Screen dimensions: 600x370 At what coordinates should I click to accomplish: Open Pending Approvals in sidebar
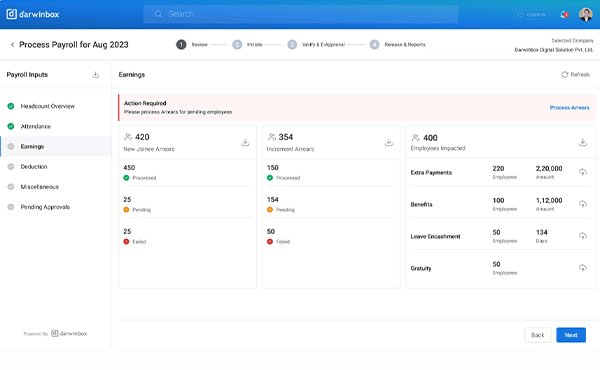(45, 207)
